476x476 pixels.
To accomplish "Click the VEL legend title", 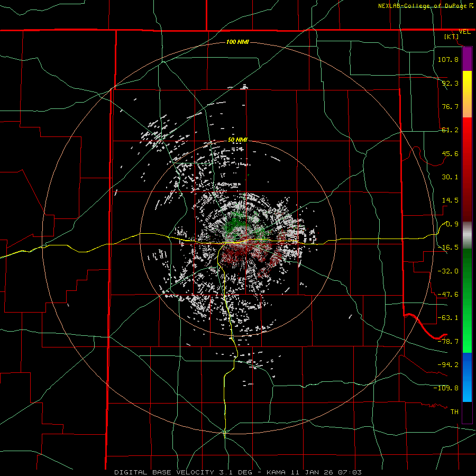I will pos(464,32).
